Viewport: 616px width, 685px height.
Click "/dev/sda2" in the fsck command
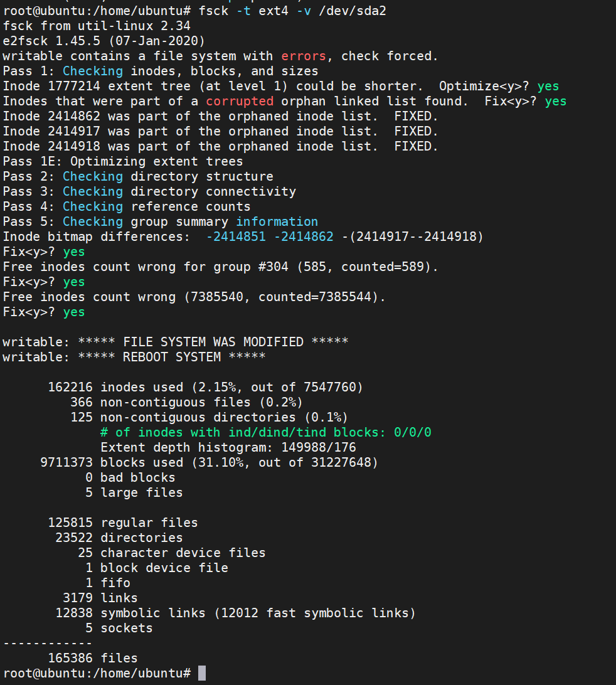[x=353, y=11]
